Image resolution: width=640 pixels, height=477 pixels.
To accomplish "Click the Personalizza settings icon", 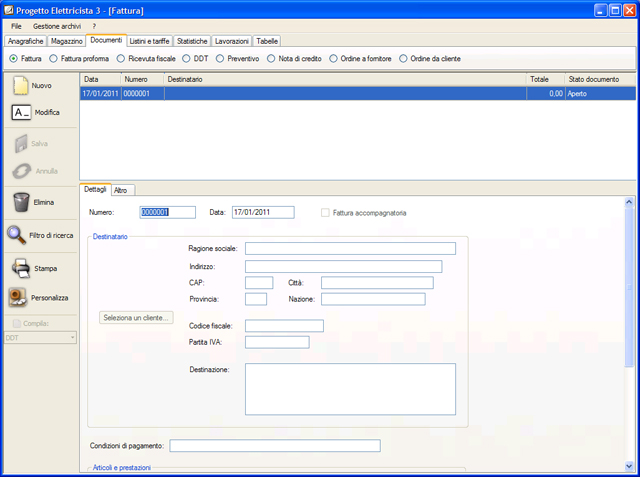I will [x=18, y=297].
